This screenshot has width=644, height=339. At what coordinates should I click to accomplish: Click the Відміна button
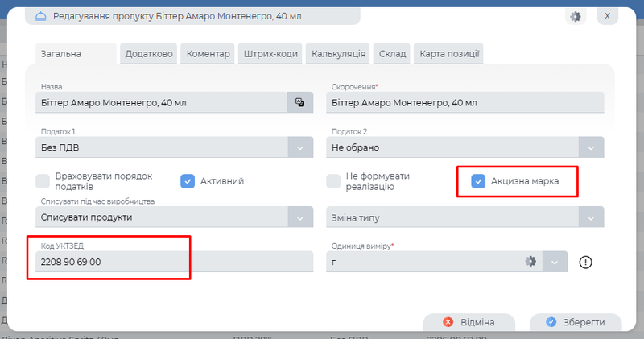pyautogui.click(x=469, y=322)
